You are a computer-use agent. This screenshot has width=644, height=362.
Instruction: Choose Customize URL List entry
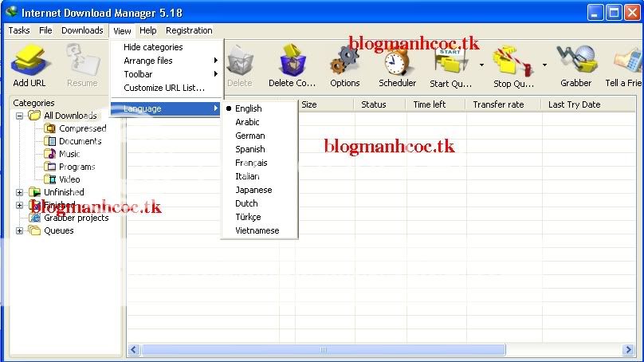click(x=167, y=88)
